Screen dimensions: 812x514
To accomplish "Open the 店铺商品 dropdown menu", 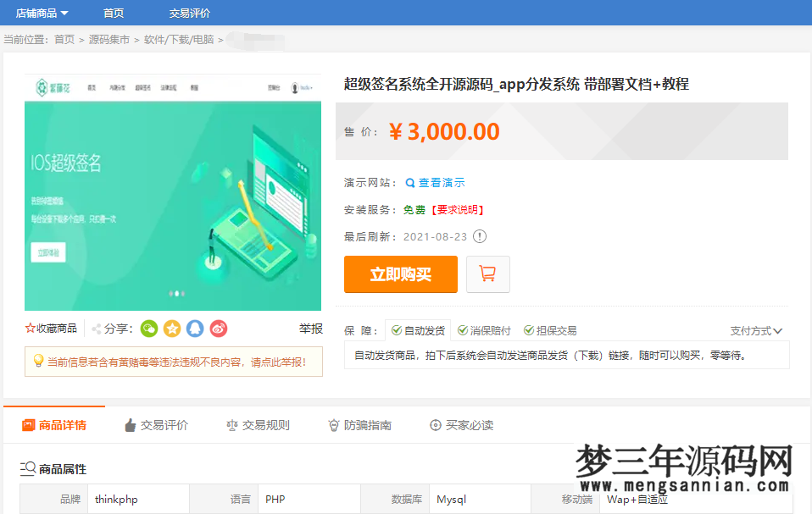I will point(36,13).
